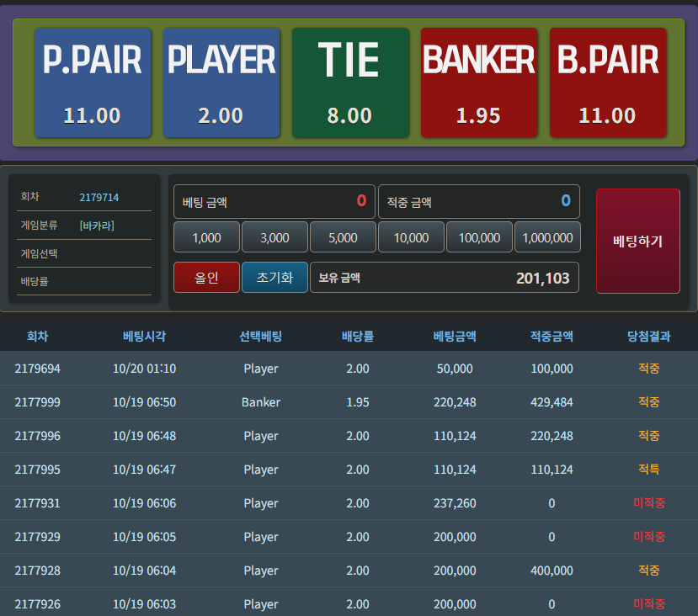Reset the bet with the 초기화 button
The image size is (698, 616).
point(274,277)
